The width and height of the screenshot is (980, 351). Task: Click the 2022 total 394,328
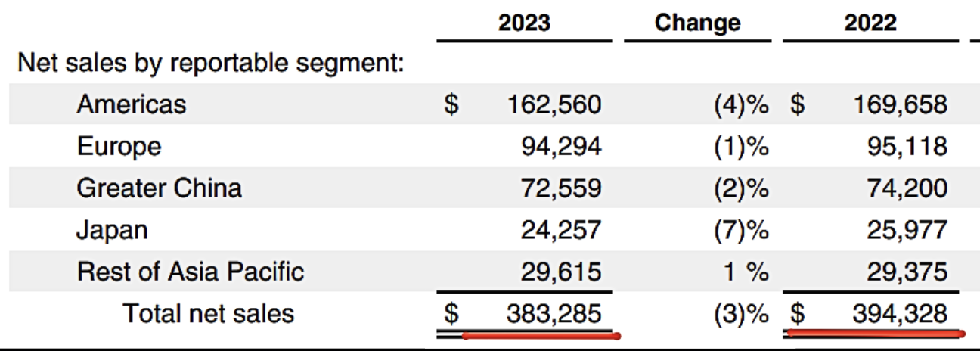tap(898, 312)
